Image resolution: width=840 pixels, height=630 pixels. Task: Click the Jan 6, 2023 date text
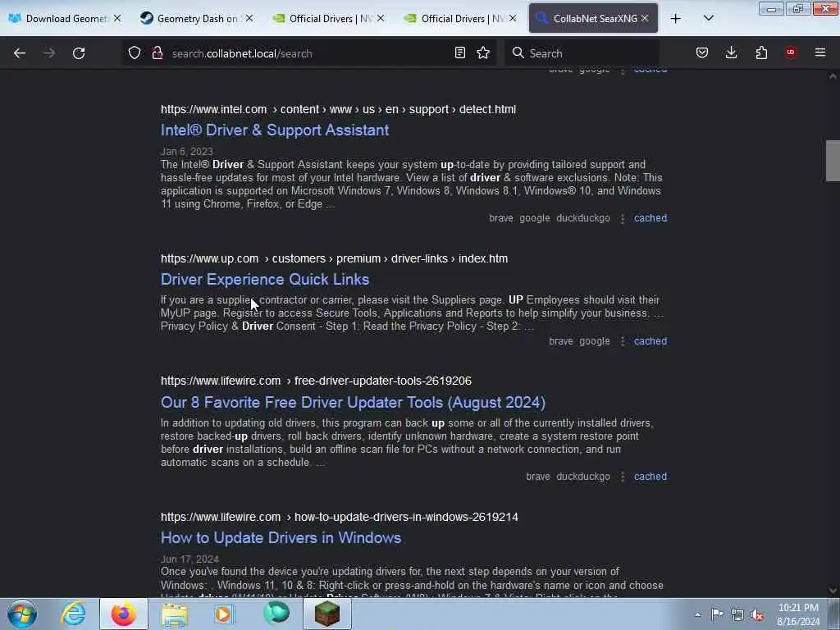tap(187, 152)
